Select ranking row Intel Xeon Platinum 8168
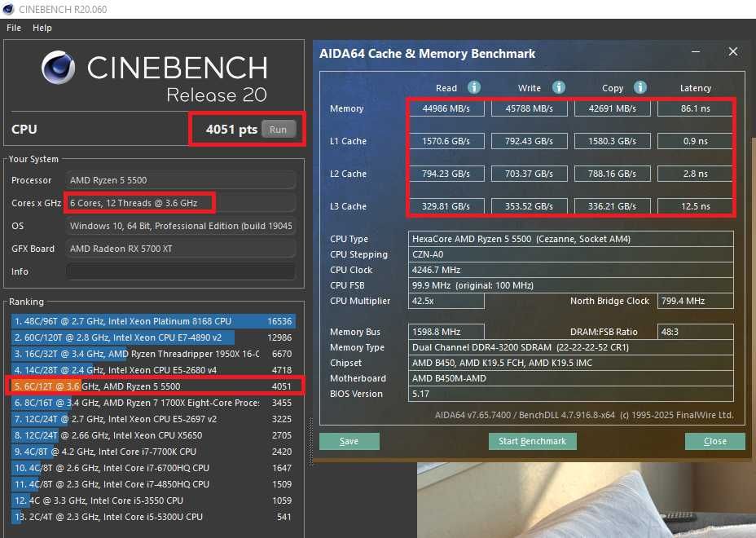 153,321
